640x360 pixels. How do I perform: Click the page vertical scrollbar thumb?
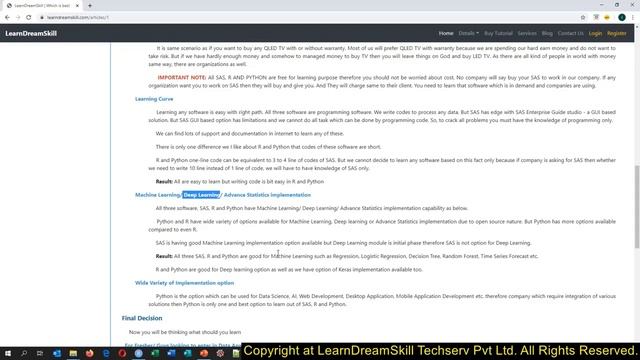pyautogui.click(x=637, y=207)
